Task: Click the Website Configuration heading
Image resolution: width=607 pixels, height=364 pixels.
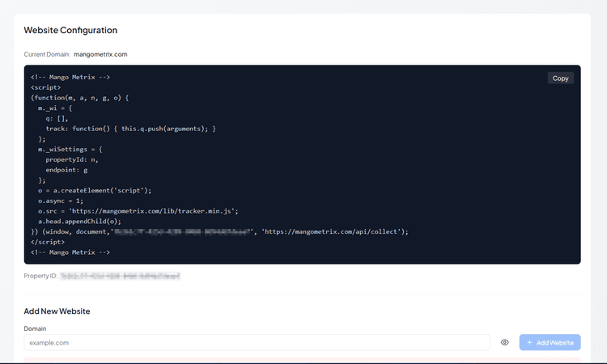Action: coord(70,30)
